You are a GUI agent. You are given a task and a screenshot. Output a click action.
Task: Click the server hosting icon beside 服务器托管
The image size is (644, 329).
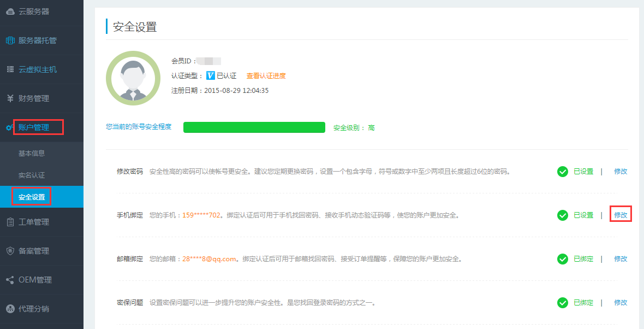10,40
